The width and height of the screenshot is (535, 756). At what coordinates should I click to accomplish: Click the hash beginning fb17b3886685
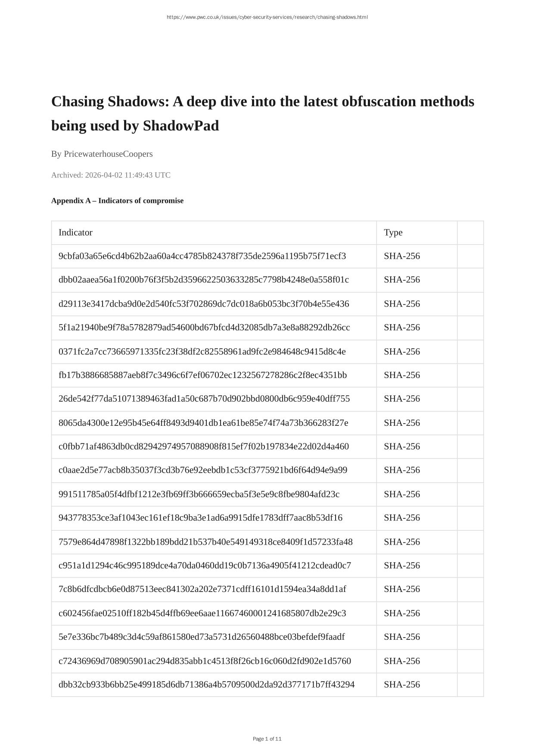[202, 375]
